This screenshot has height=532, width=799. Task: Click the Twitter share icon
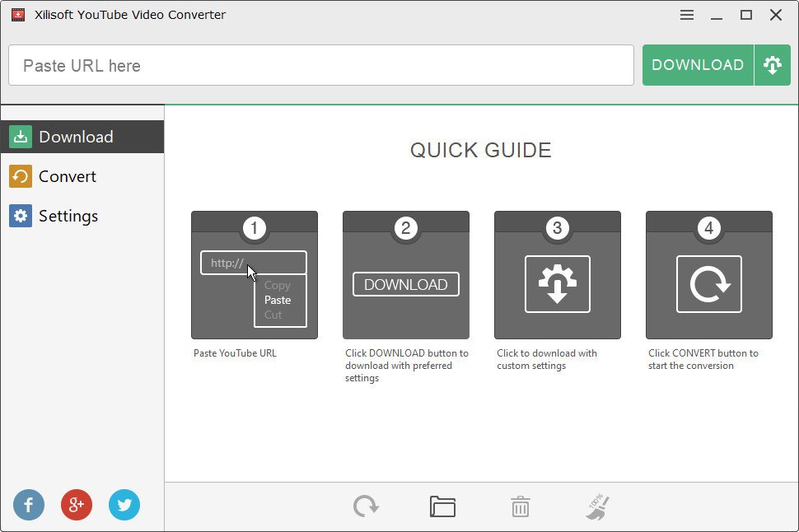coord(124,505)
